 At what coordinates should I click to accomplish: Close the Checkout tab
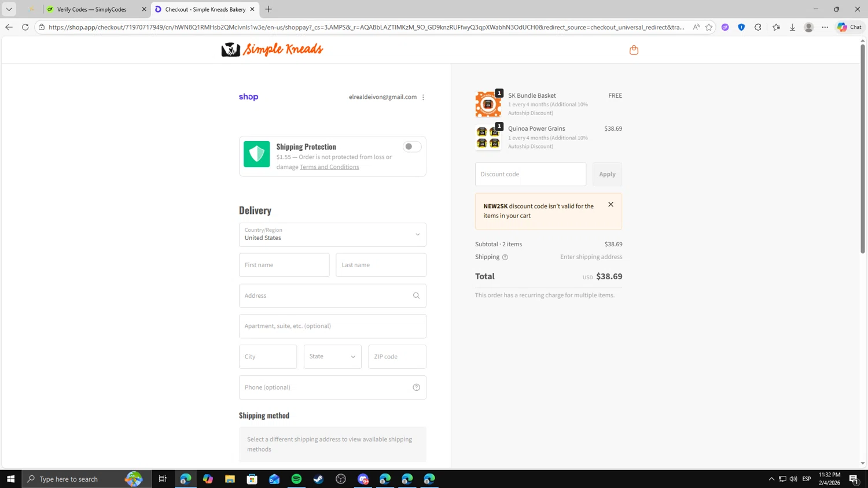coord(252,9)
